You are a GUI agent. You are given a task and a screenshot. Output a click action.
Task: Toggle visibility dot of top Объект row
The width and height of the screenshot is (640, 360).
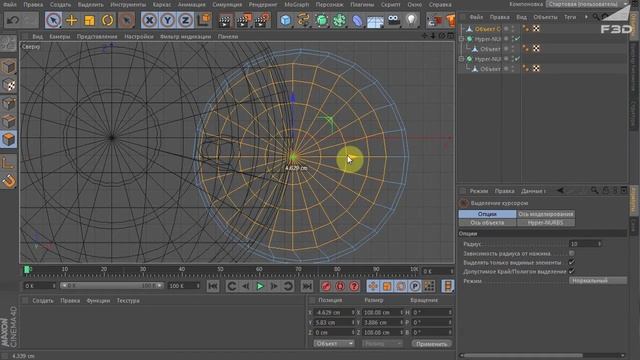(x=513, y=29)
